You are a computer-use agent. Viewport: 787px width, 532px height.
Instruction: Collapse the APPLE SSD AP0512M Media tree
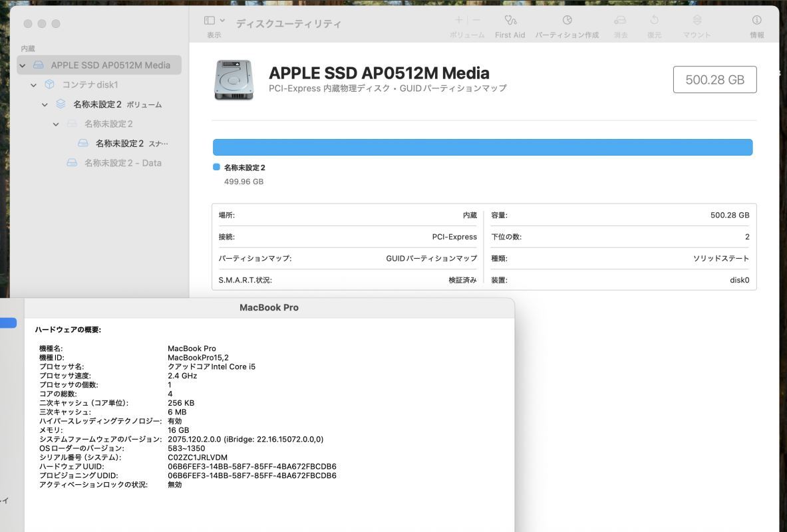point(23,65)
